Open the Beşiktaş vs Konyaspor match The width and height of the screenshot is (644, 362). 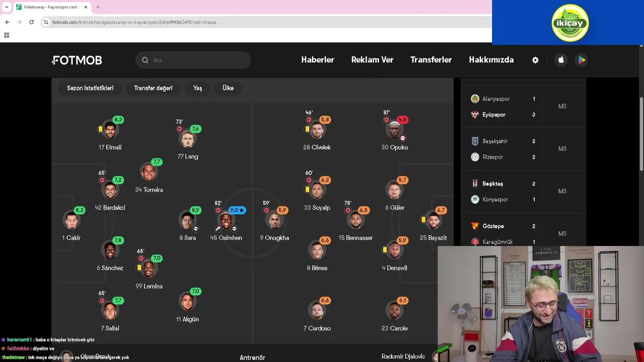click(x=523, y=192)
